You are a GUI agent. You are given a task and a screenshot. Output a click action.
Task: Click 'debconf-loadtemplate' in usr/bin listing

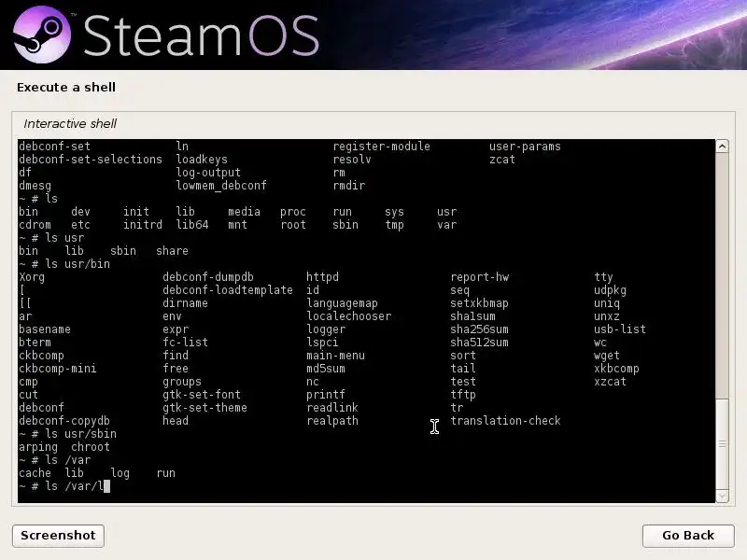[227, 290]
